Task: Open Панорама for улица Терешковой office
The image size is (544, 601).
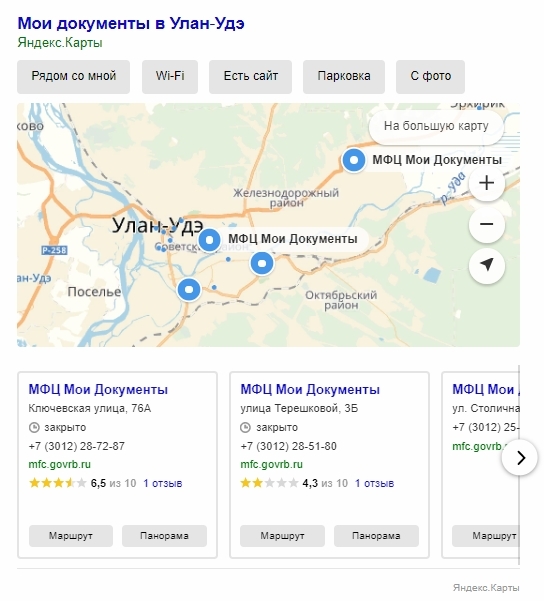Action: click(376, 535)
